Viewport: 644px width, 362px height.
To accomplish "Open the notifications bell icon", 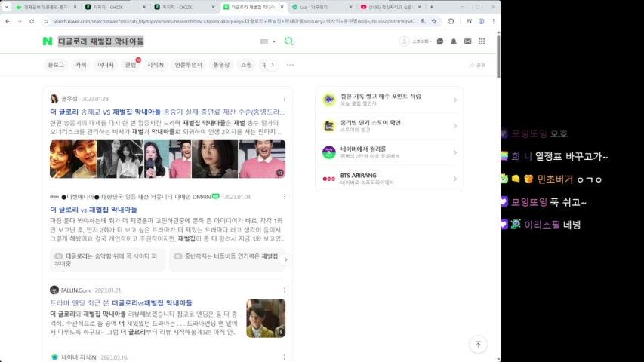I will pyautogui.click(x=454, y=41).
